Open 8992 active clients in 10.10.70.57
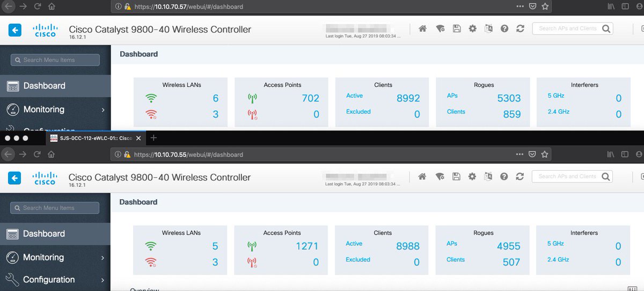 pyautogui.click(x=408, y=99)
